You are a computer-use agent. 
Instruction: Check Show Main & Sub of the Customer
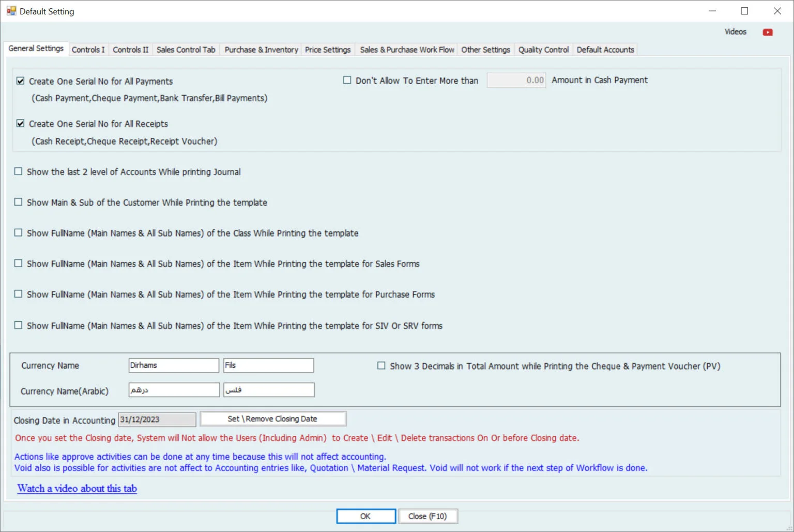[19, 202]
